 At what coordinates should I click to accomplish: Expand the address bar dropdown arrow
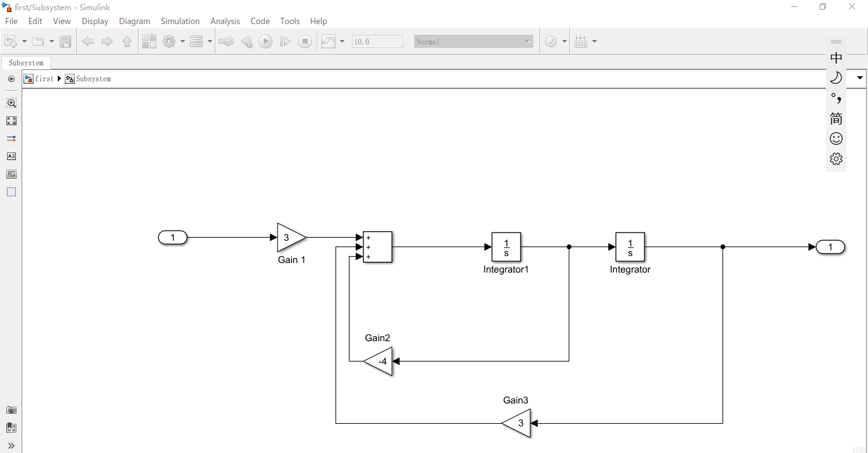point(860,78)
